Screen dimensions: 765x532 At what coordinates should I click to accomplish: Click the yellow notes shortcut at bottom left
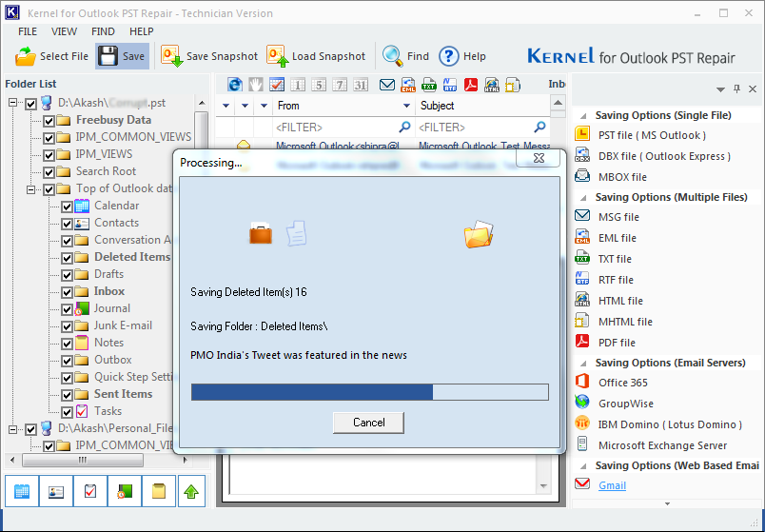tap(159, 491)
